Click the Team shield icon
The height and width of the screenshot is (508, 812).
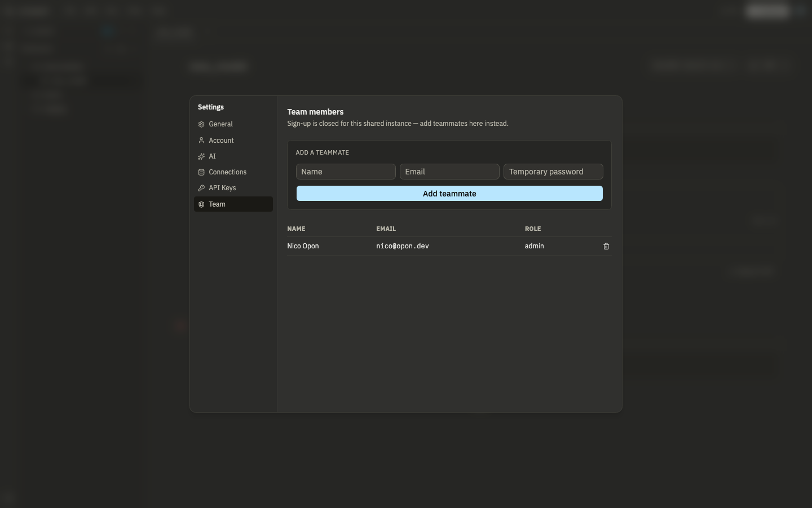[x=201, y=204]
